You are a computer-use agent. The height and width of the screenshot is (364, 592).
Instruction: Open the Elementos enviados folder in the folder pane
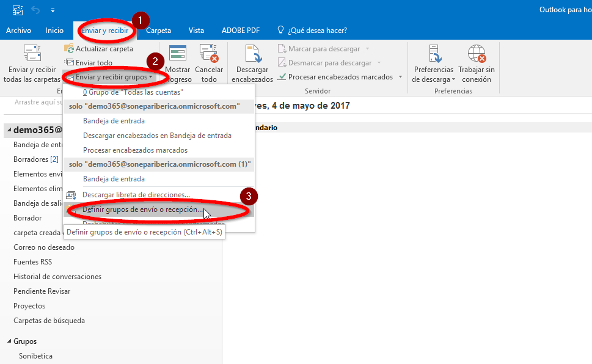coord(38,174)
